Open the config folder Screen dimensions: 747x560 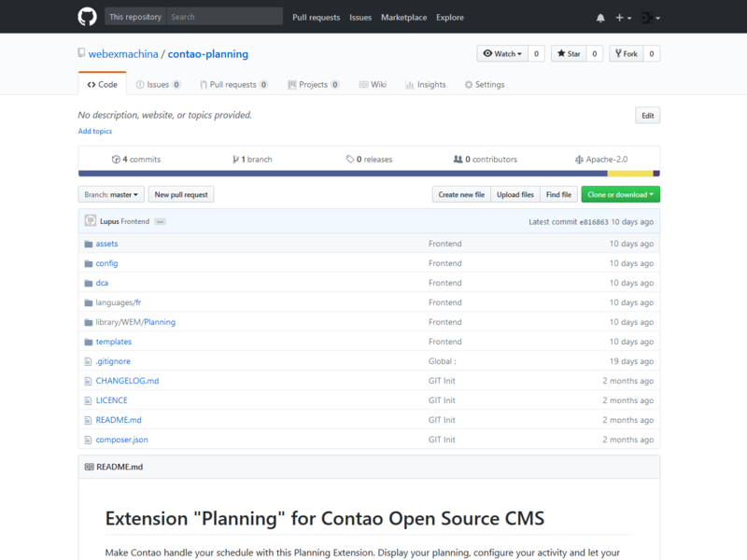(106, 263)
